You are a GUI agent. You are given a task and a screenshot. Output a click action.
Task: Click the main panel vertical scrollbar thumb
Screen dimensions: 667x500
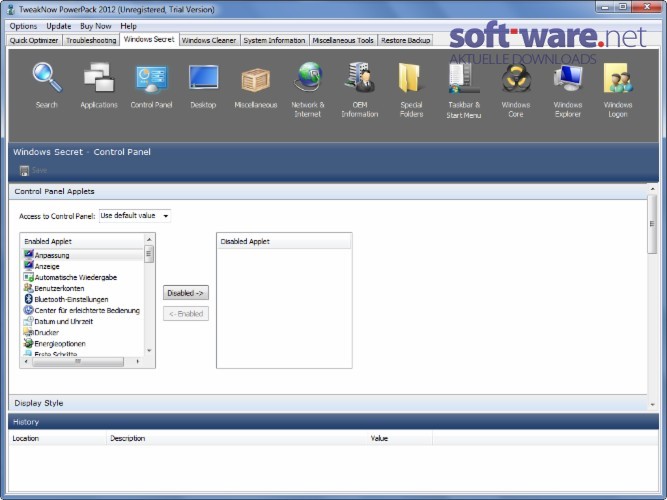pyautogui.click(x=652, y=224)
